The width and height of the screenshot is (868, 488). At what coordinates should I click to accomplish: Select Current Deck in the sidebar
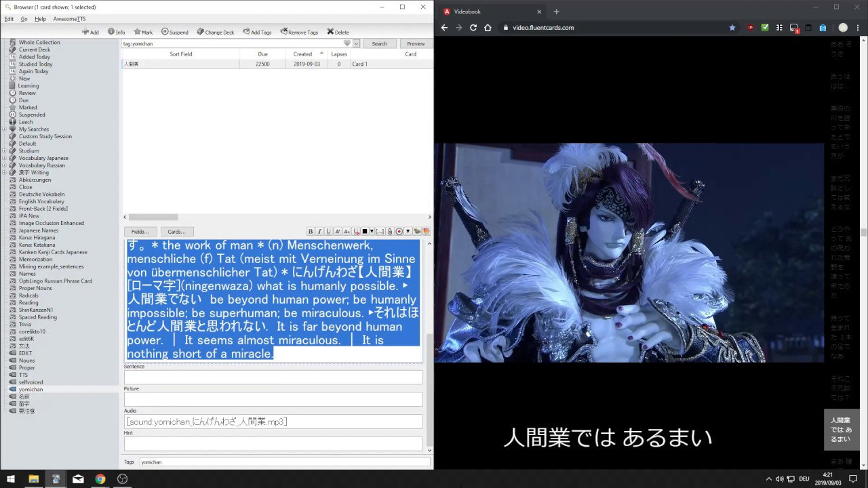(x=35, y=49)
